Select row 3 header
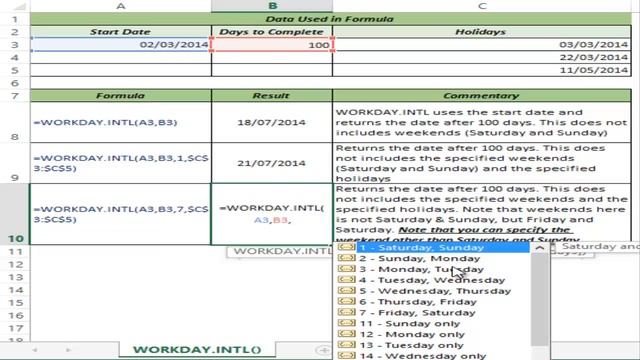The image size is (640, 360). coord(15,44)
